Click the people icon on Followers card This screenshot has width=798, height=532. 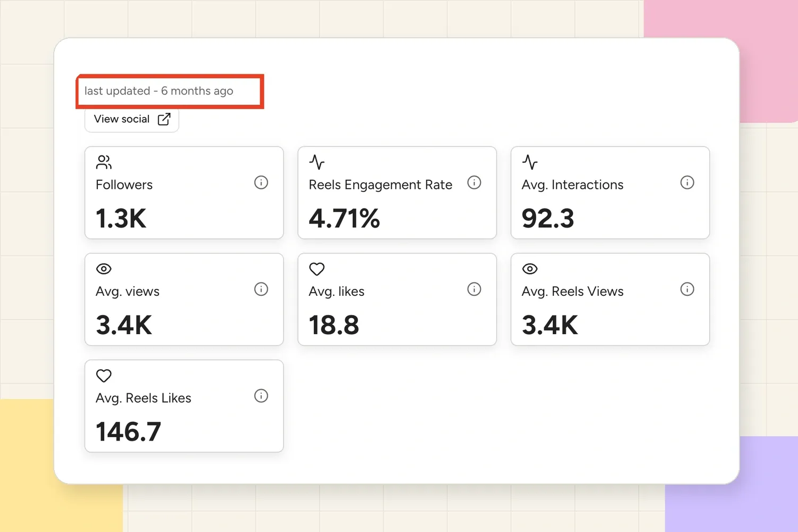(x=104, y=162)
